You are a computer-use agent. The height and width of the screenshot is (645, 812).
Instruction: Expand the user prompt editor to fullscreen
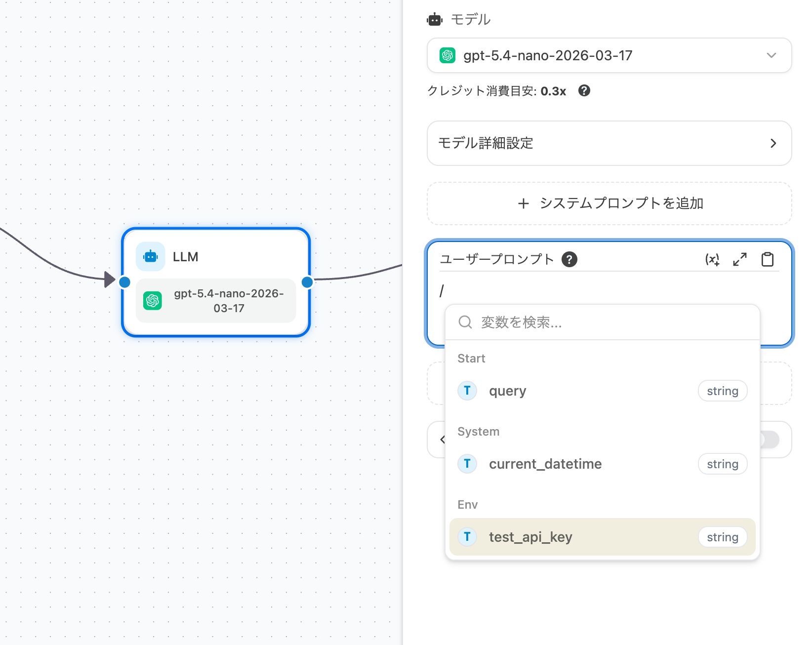click(740, 259)
